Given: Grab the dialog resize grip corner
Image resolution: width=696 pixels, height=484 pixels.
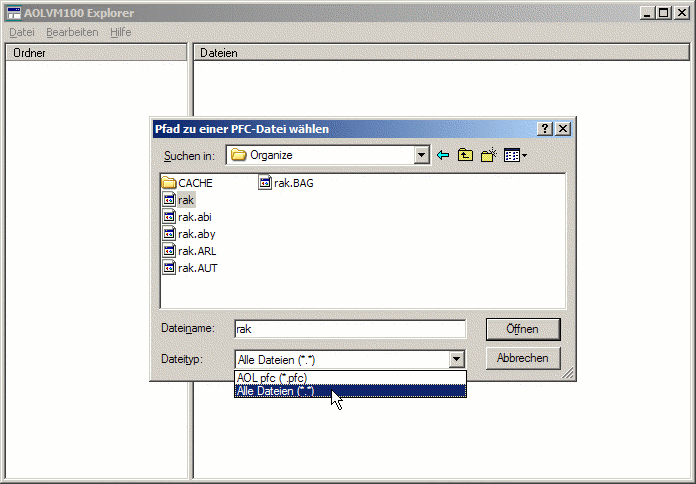Looking at the screenshot, I should point(568,373).
